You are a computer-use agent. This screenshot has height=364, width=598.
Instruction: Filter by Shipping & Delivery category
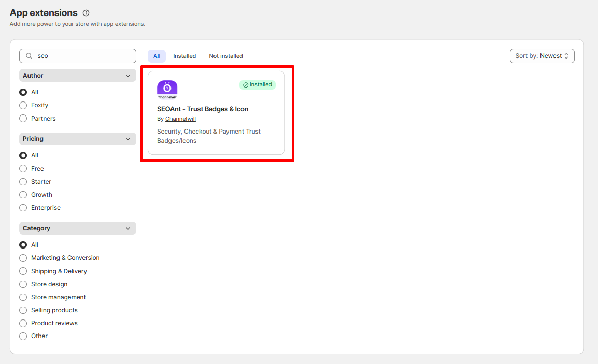pos(23,271)
